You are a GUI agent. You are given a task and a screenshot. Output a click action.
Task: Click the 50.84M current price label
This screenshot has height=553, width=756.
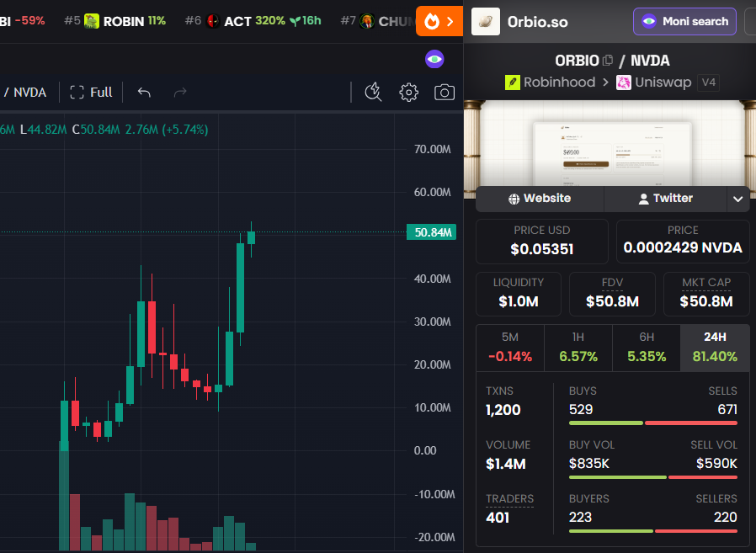click(x=432, y=232)
